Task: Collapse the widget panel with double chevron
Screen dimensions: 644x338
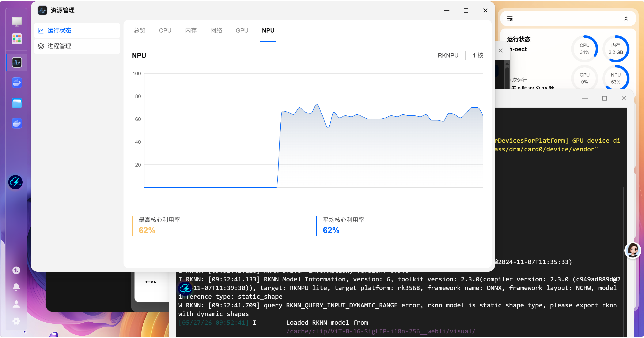Action: (x=626, y=19)
